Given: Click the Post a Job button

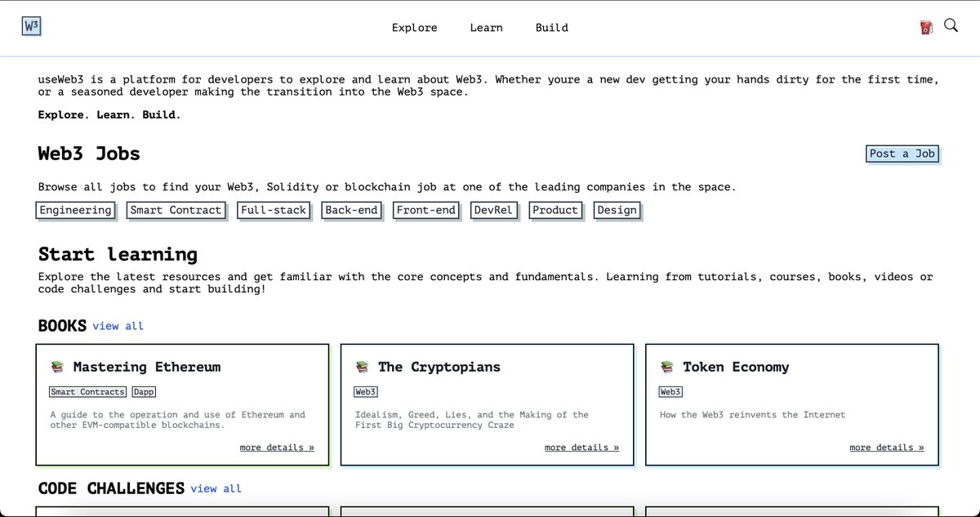Looking at the screenshot, I should click(902, 154).
